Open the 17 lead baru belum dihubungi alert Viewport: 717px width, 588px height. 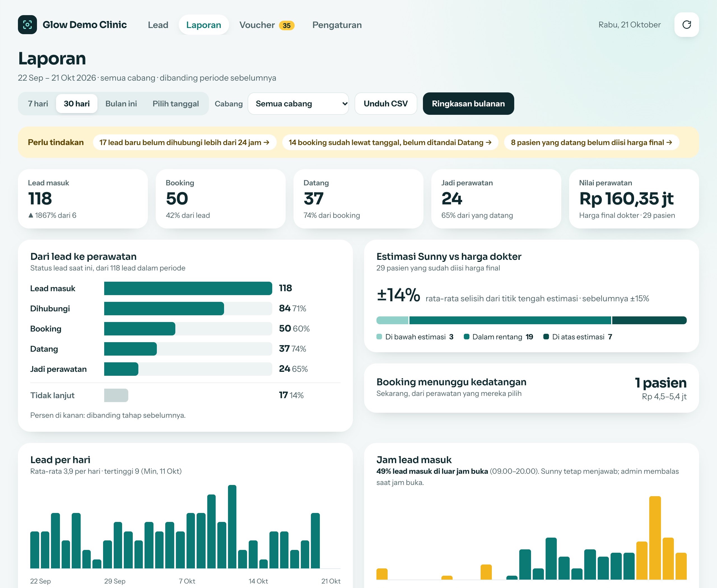[185, 142]
